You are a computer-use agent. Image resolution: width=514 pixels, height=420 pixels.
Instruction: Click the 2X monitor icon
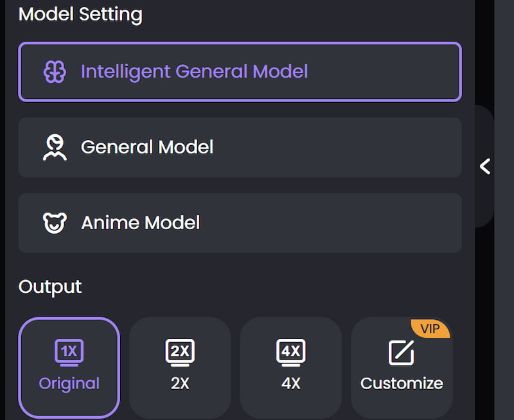[180, 352]
